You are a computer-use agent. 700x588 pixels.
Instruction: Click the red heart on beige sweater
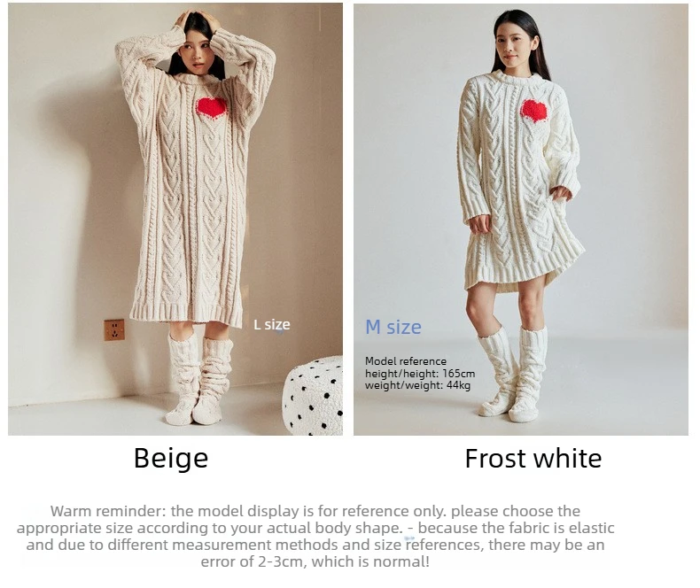click(212, 108)
